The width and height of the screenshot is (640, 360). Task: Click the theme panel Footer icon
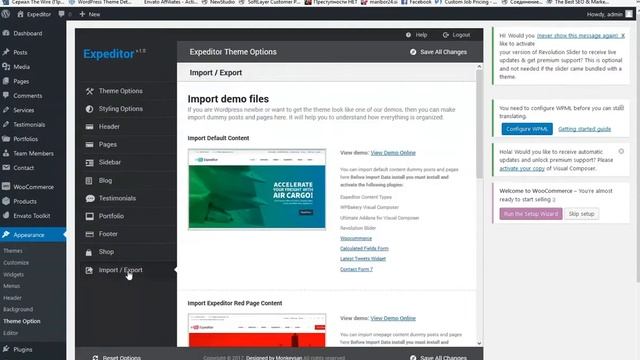click(x=89, y=234)
